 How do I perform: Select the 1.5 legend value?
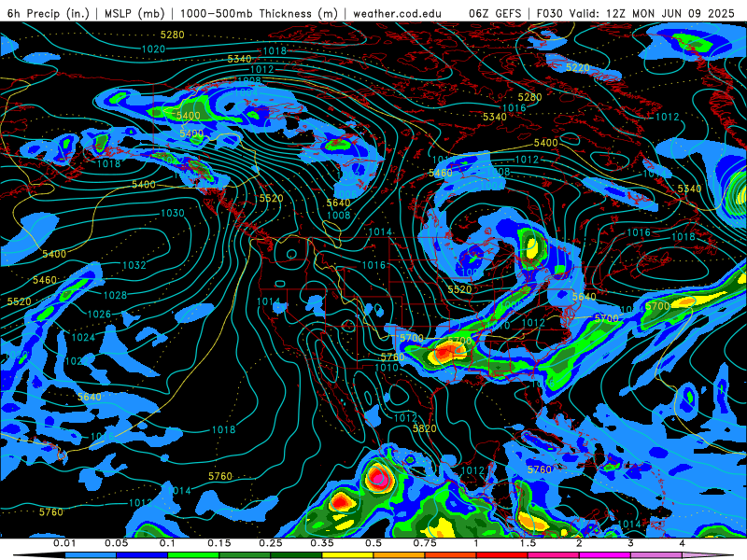coord(528,543)
